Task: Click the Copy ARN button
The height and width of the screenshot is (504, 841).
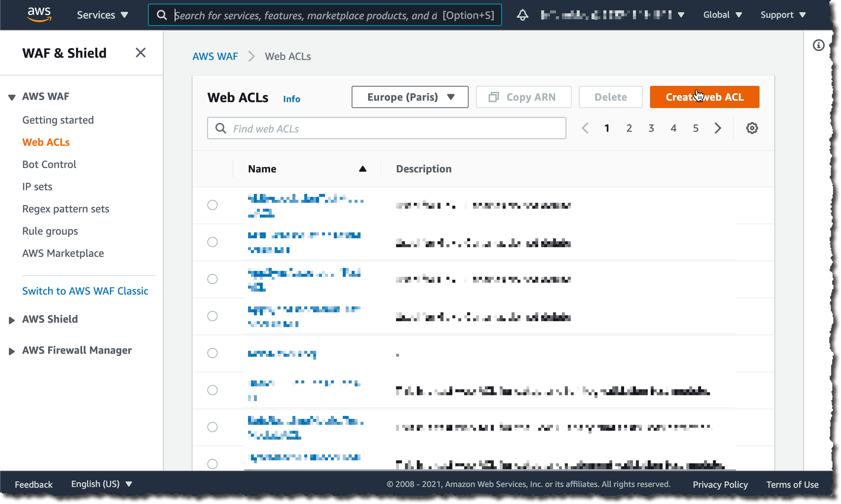Action: coord(523,97)
